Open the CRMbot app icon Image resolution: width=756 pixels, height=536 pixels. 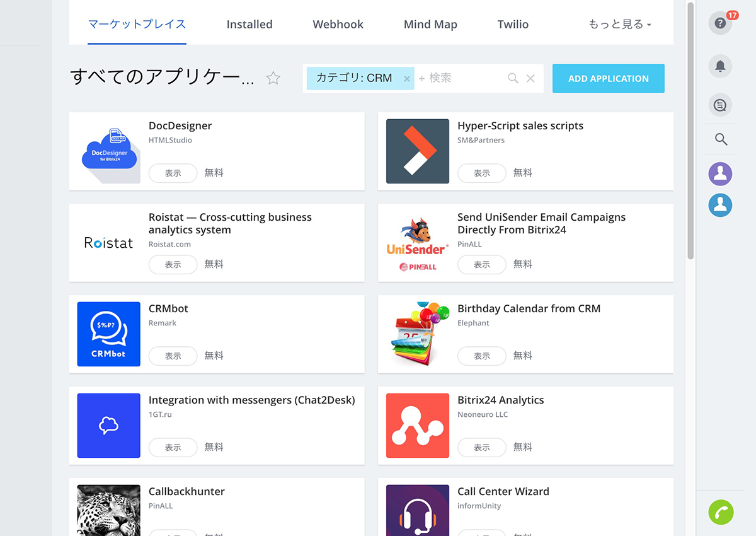109,334
